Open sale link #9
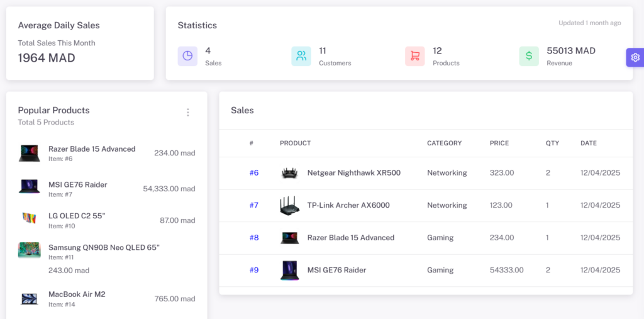644x319 pixels. pyautogui.click(x=254, y=270)
